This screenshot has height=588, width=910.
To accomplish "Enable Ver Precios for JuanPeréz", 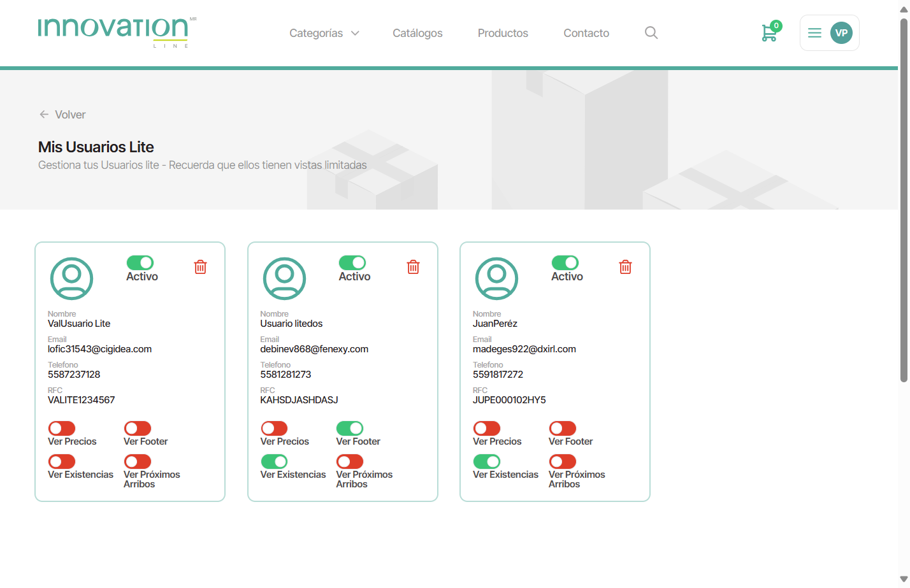I will tap(487, 428).
